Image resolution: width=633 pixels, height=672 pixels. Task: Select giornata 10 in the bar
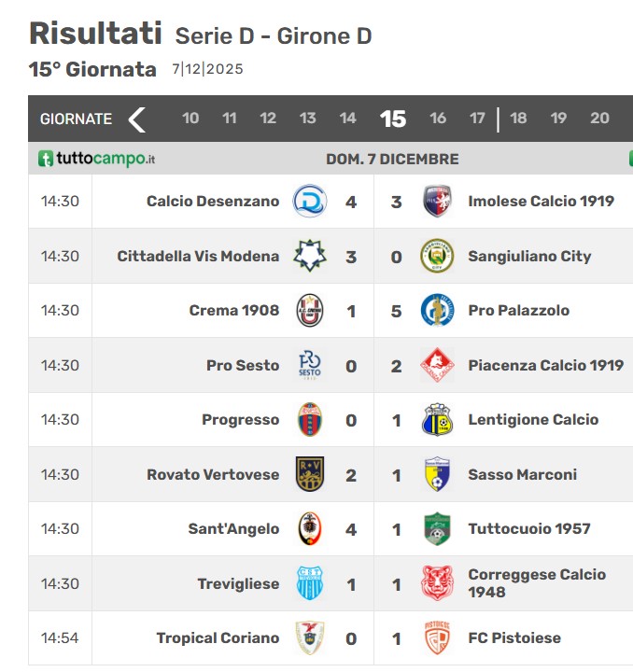click(190, 119)
